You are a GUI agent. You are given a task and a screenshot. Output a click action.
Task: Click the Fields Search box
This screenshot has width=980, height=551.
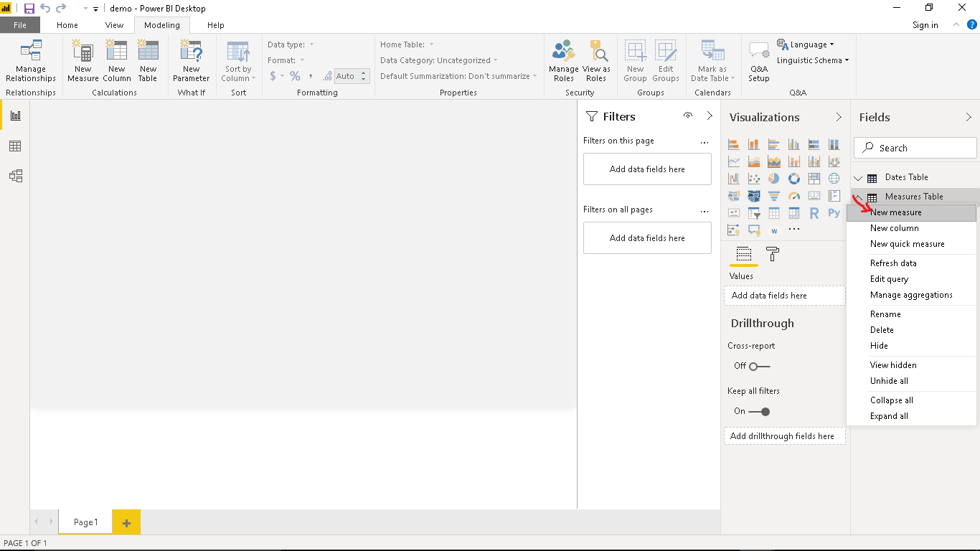pos(915,148)
